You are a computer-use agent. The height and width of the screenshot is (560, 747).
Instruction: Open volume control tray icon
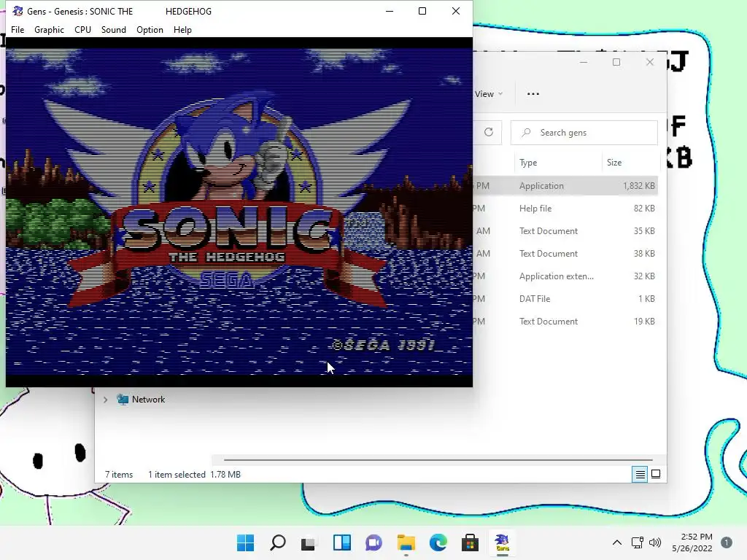(656, 542)
